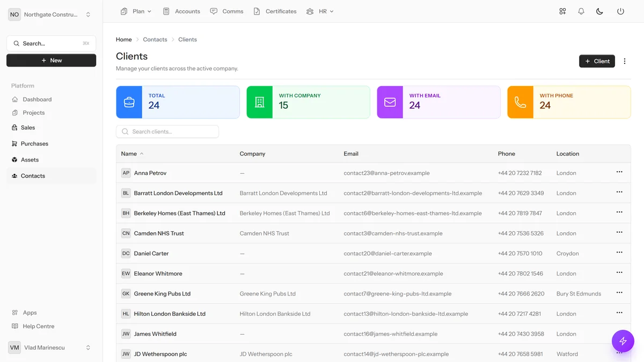
Task: Open the Comms menu item
Action: (x=227, y=11)
